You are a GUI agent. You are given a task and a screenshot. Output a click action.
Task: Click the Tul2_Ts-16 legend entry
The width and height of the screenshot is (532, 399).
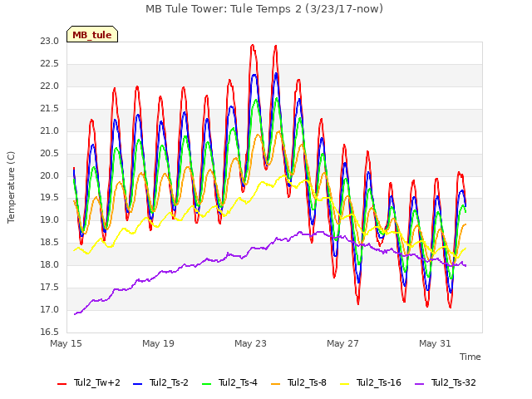click(x=371, y=382)
